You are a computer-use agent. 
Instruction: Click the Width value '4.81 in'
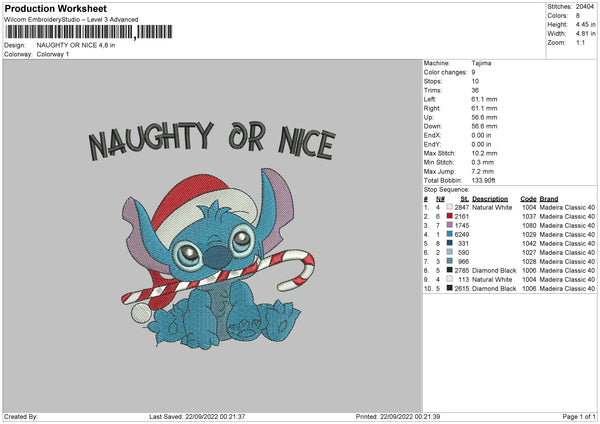pos(585,34)
